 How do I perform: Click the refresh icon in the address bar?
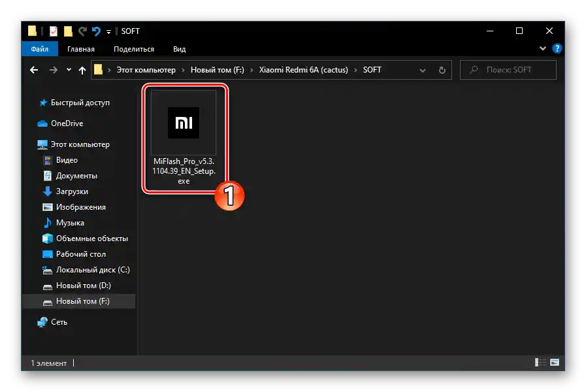[x=442, y=70]
